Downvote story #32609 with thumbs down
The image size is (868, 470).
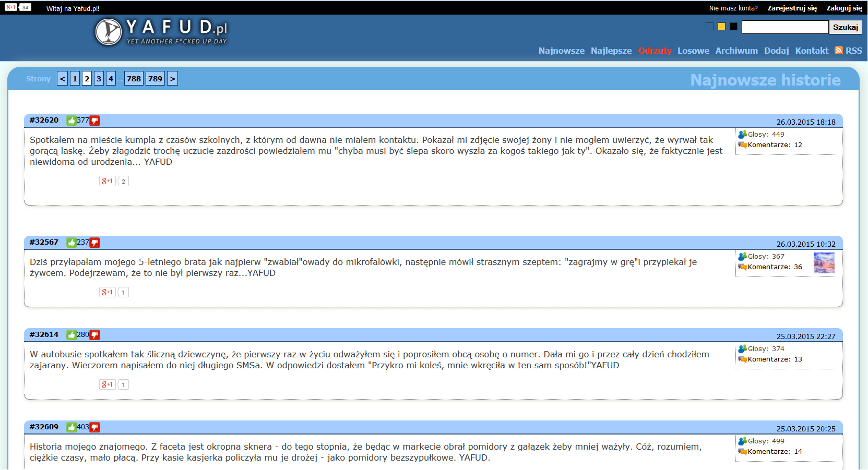pyautogui.click(x=94, y=427)
